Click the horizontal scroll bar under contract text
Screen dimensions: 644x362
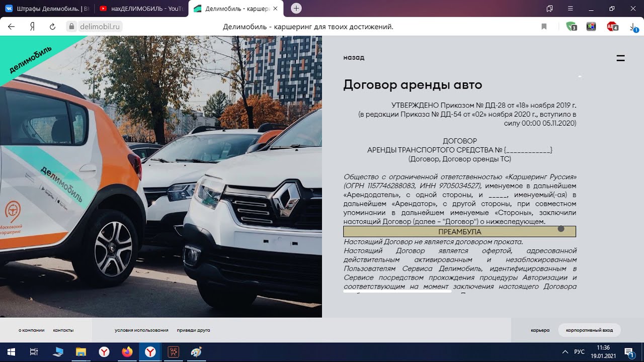pos(397,291)
